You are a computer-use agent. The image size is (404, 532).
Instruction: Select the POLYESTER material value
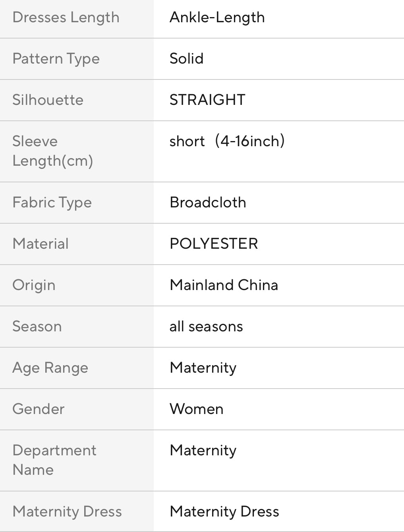214,244
